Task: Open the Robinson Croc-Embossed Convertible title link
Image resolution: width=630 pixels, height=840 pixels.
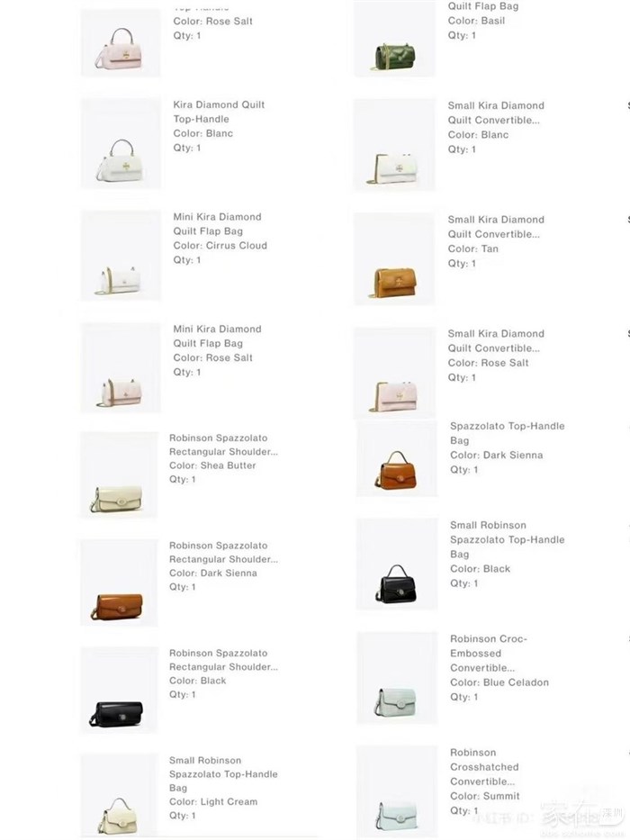Action: tap(488, 654)
